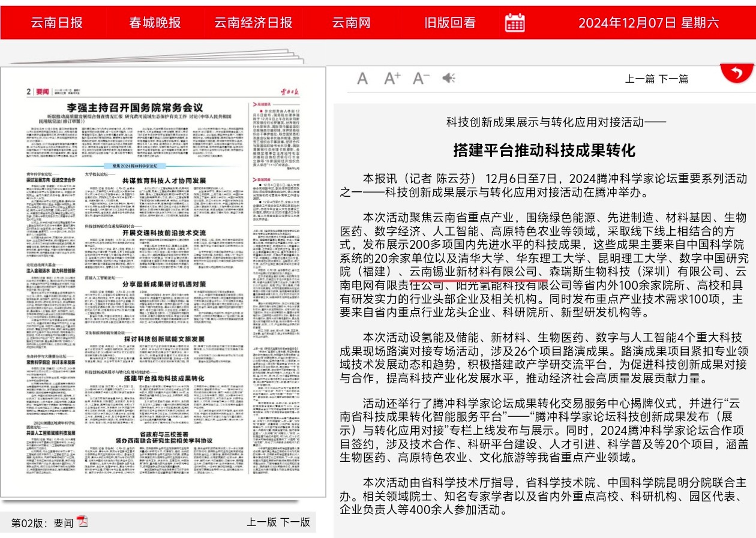Image resolution: width=756 pixels, height=538 pixels.
Task: Jump to previous page with 上一版
Action: [x=262, y=522]
